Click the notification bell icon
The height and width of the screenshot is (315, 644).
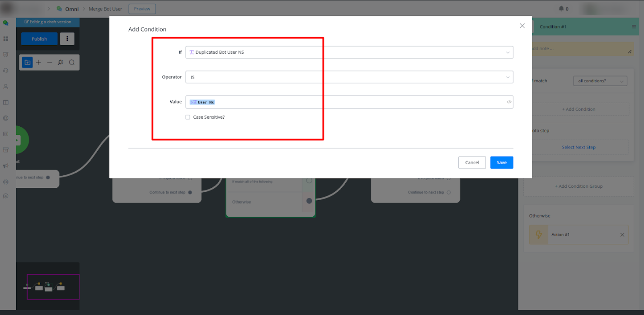[x=561, y=9]
